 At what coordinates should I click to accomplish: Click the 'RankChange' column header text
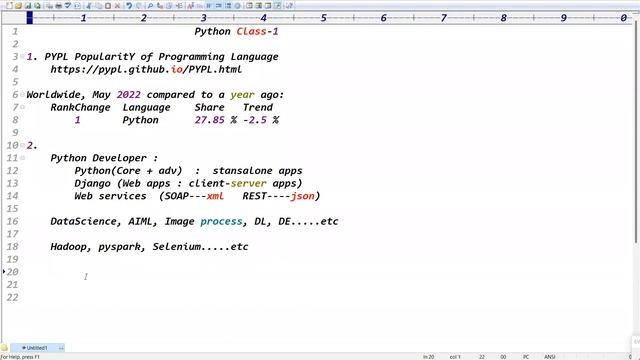point(80,107)
